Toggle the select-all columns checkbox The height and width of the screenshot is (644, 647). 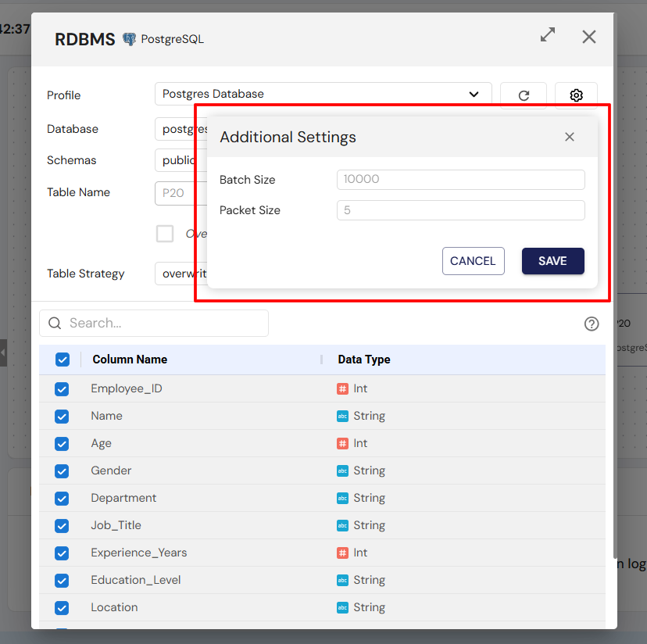coord(63,360)
